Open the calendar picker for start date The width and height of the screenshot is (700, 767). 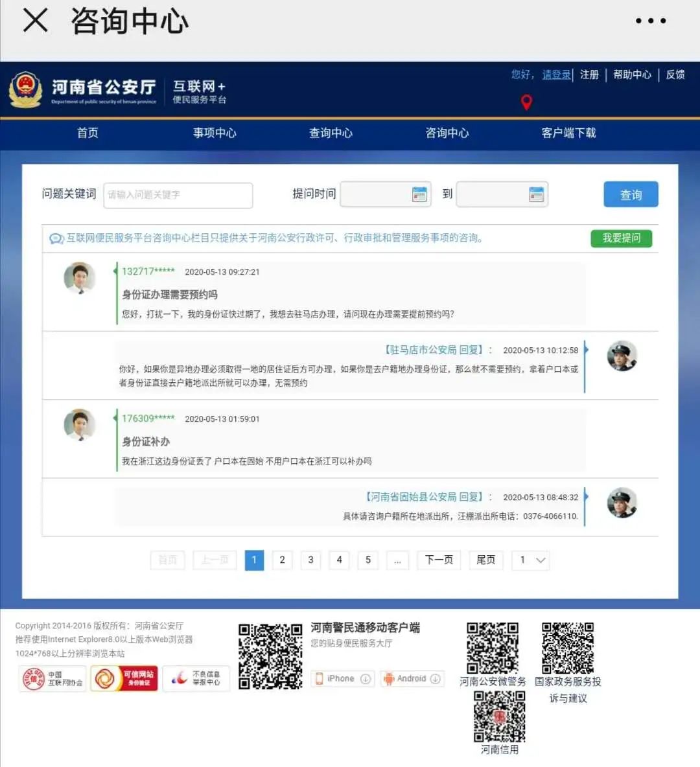[419, 194]
